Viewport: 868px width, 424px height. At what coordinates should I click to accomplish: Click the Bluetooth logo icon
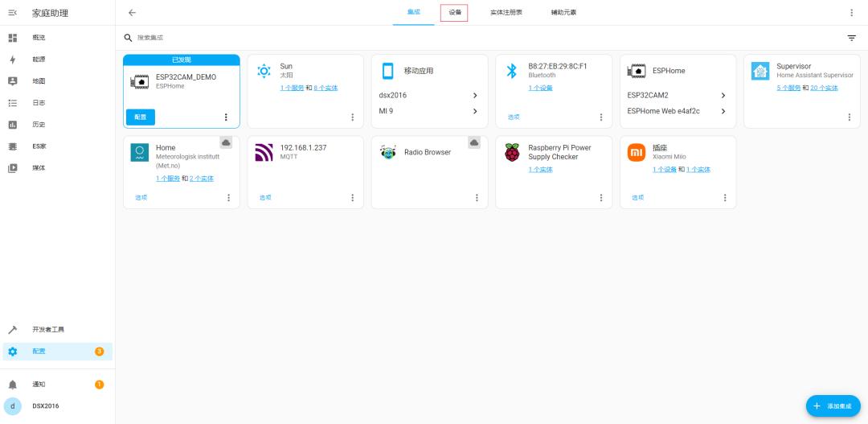(512, 71)
